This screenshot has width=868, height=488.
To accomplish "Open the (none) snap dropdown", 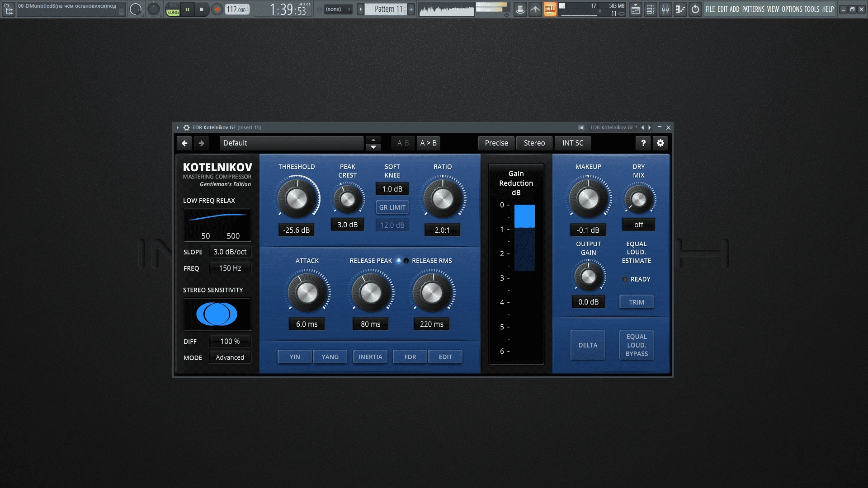I will [x=338, y=9].
